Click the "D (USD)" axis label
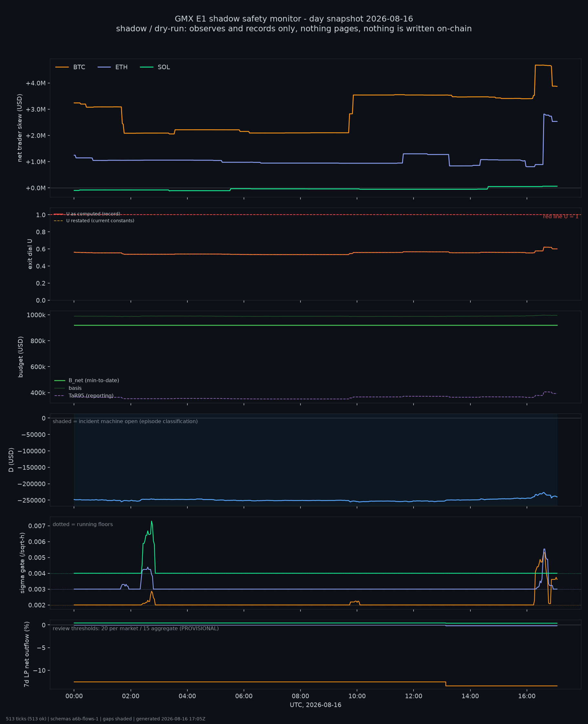 point(11,460)
